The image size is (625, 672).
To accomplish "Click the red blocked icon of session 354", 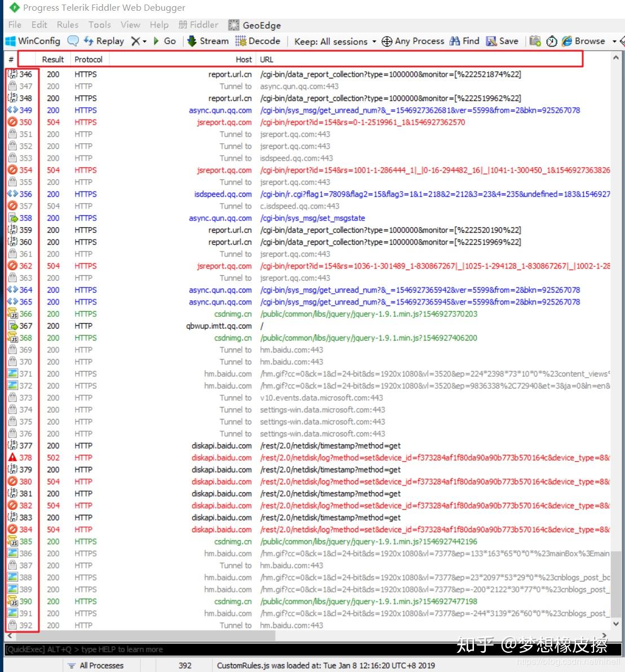I will (x=12, y=170).
